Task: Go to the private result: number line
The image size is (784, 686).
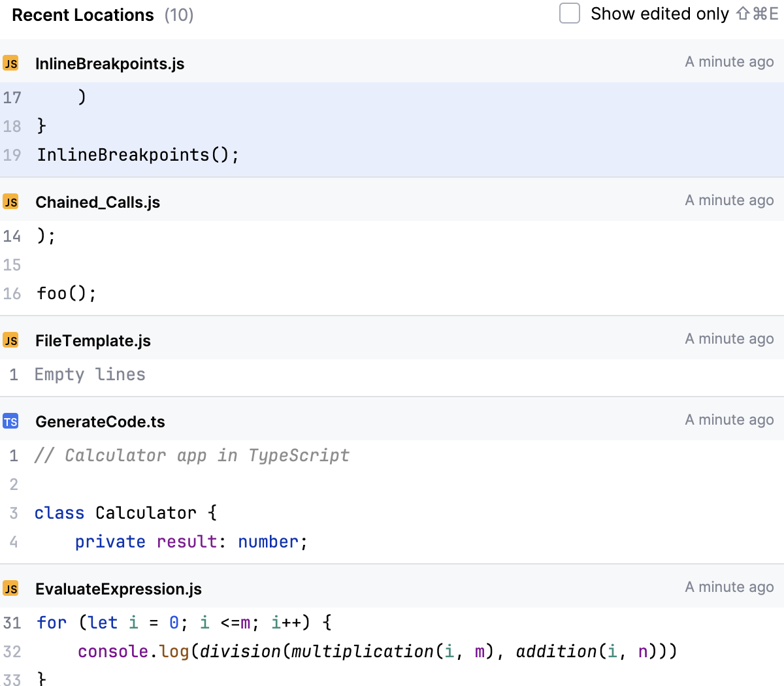Action: pyautogui.click(x=191, y=542)
